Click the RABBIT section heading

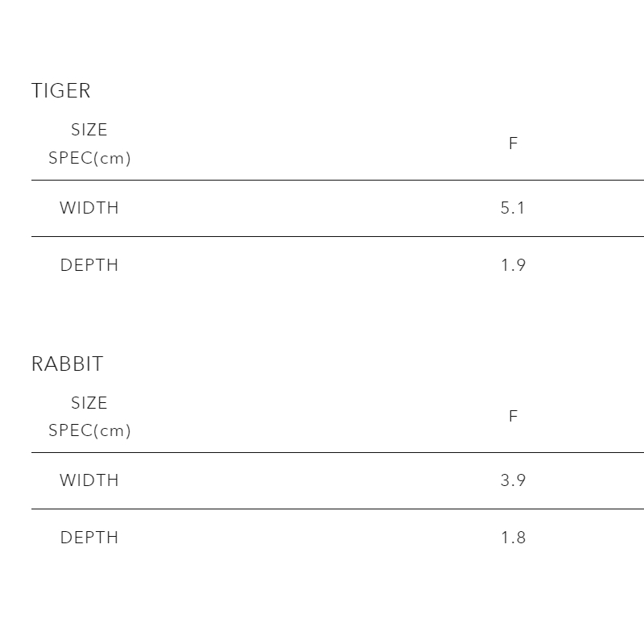[x=68, y=364]
